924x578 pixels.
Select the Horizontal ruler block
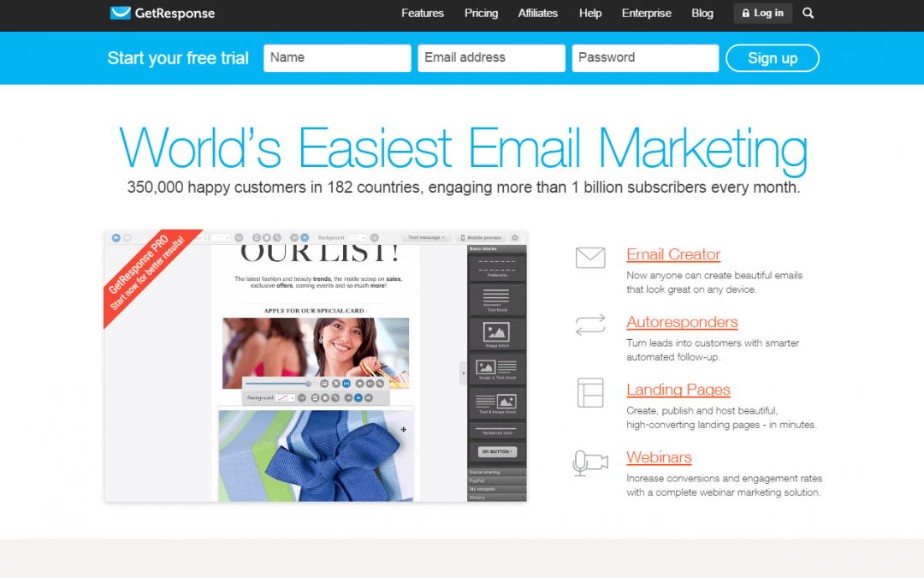coord(497,431)
